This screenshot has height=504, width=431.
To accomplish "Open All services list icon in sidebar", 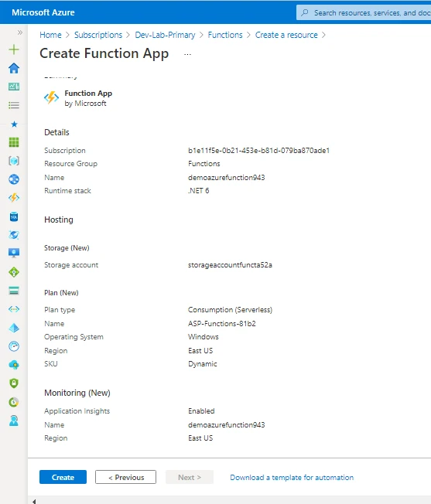I will click(x=14, y=105).
